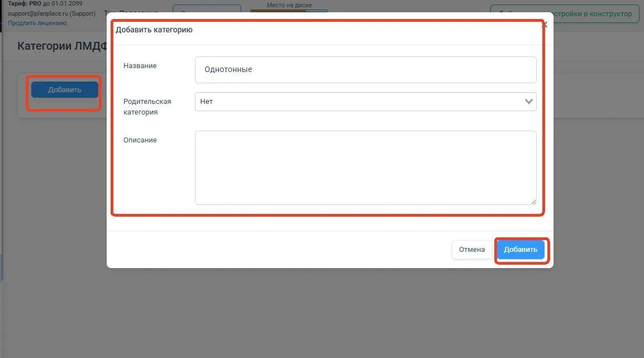Screen dimensions: 644x358
Task: Click inside the empty Описание text area
Action: [x=365, y=168]
